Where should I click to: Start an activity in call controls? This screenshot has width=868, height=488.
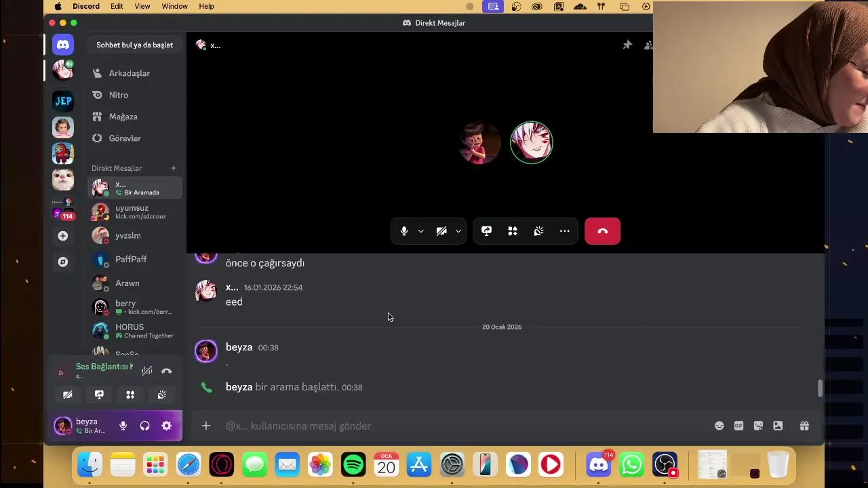(x=513, y=231)
